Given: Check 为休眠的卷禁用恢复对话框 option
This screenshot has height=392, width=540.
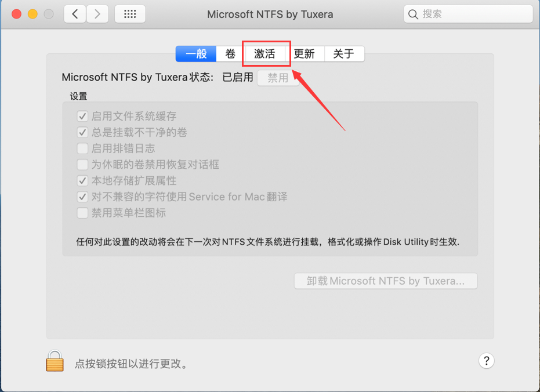Looking at the screenshot, I should tap(82, 165).
